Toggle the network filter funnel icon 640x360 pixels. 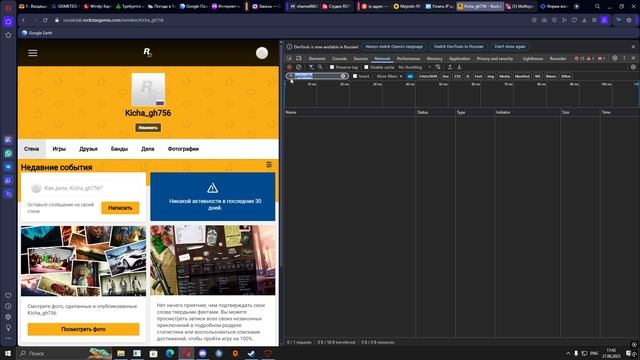click(x=311, y=67)
